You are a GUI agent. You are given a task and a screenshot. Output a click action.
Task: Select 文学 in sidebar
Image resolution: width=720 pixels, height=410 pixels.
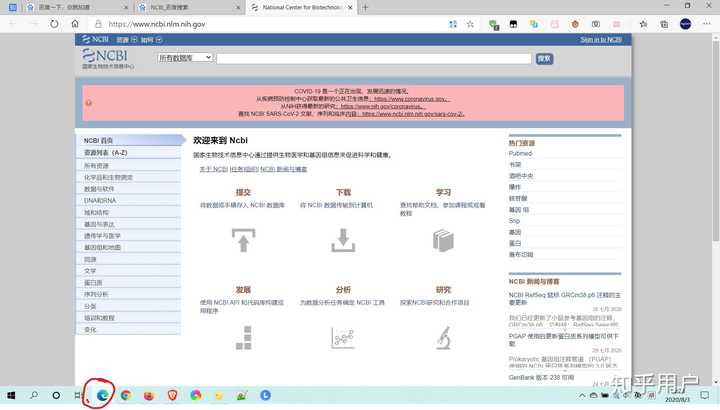coord(129,271)
